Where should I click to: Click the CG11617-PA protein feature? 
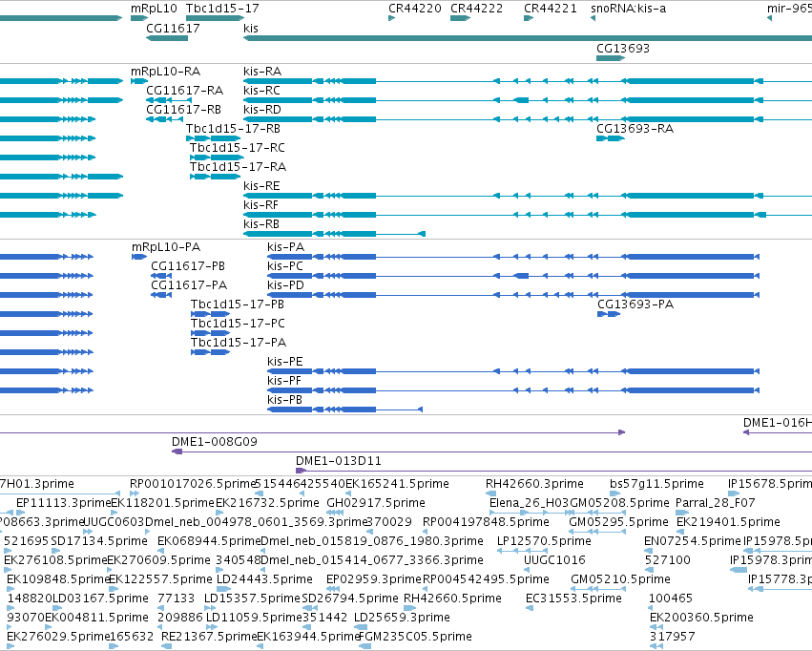tap(161, 295)
